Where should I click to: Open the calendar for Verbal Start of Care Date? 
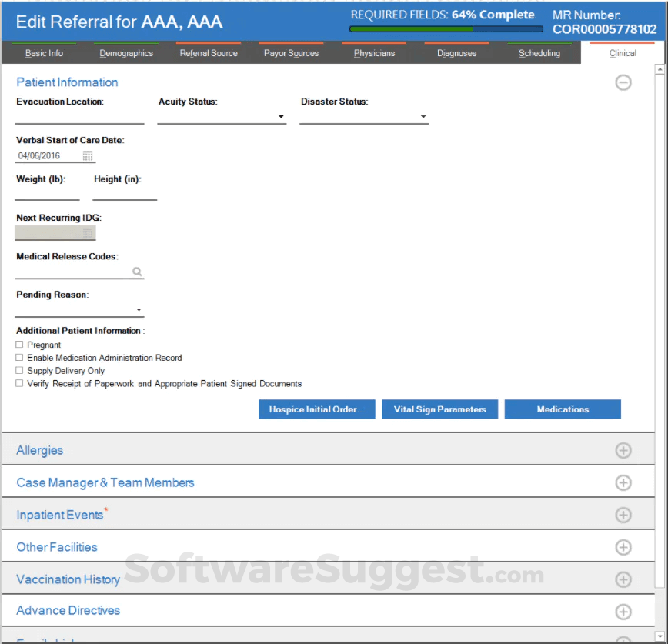89,155
